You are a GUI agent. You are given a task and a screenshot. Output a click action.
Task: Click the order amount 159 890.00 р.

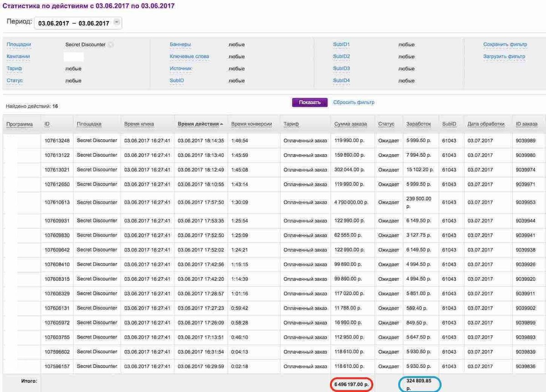click(x=349, y=155)
